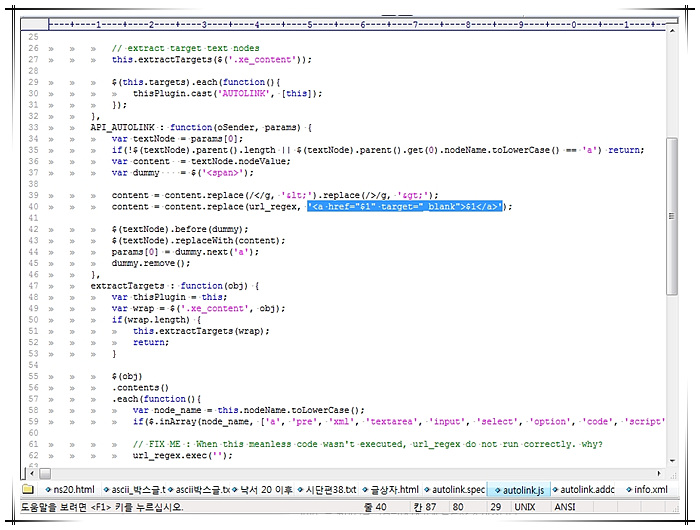Click the highlighted '<a href="$1"' string on line 40
Screen dimensions: 700x530
404,206
